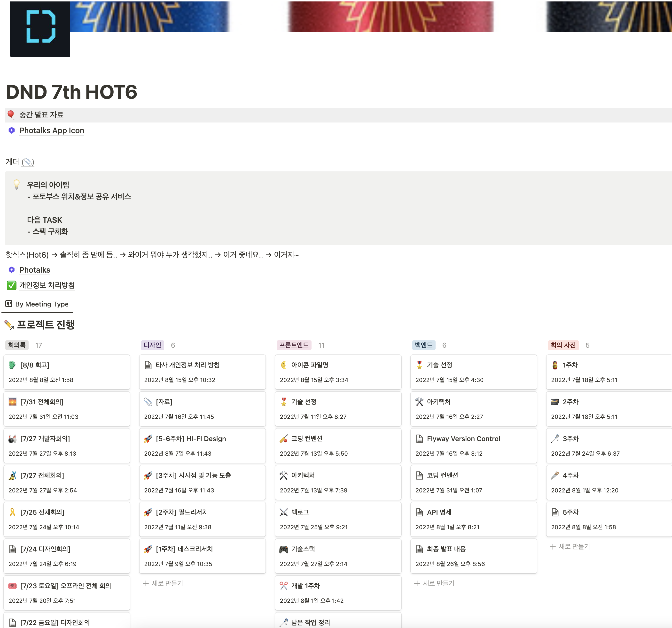Click the HOT6 page logo icon
The width and height of the screenshot is (672, 628).
pos(40,29)
